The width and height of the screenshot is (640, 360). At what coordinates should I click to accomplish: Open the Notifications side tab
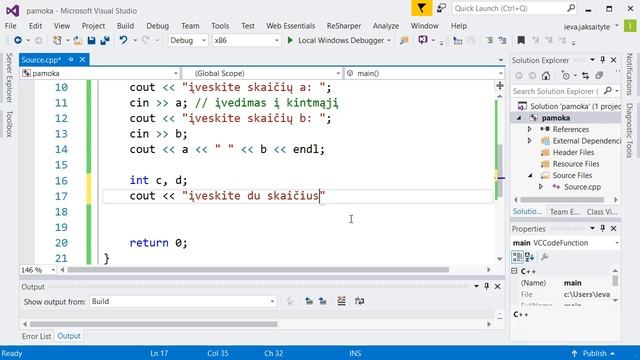click(629, 74)
